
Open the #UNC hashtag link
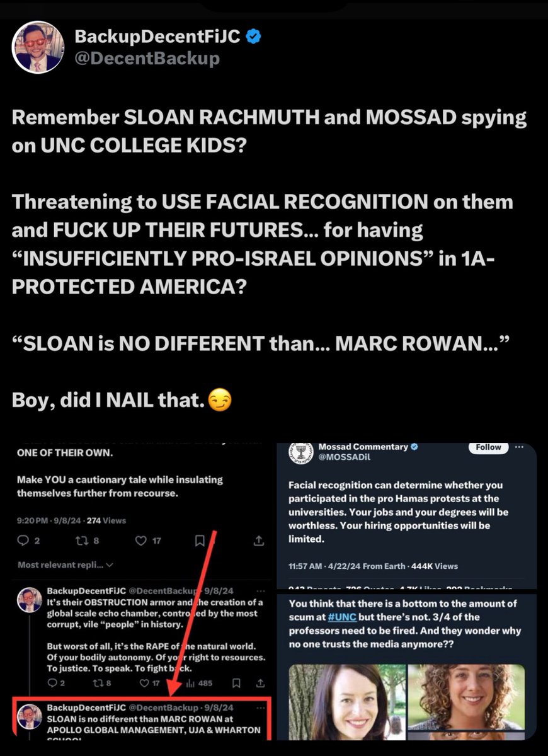pyautogui.click(x=341, y=617)
